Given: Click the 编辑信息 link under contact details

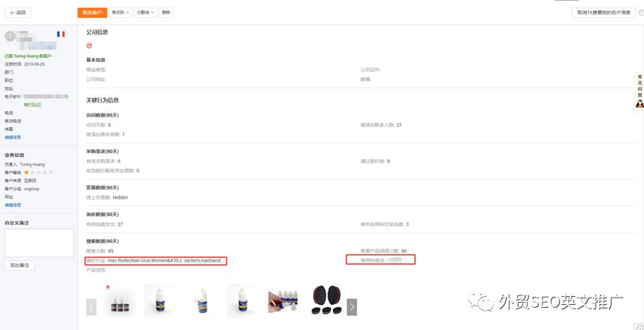Looking at the screenshot, I should pyautogui.click(x=13, y=138).
